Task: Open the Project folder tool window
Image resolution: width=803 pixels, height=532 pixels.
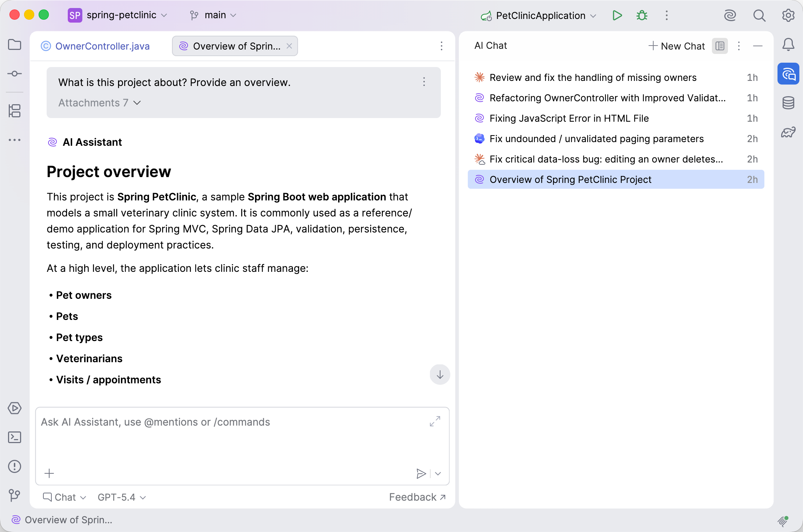Action: click(15, 45)
